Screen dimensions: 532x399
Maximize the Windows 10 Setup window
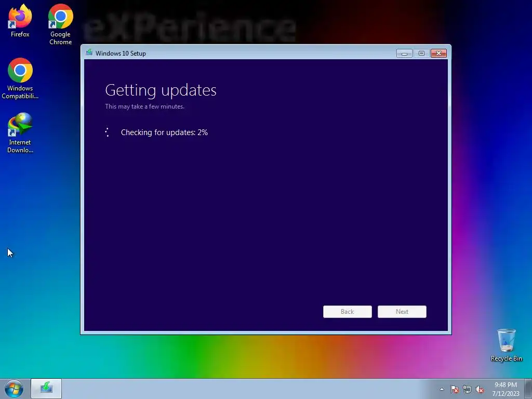(421, 54)
